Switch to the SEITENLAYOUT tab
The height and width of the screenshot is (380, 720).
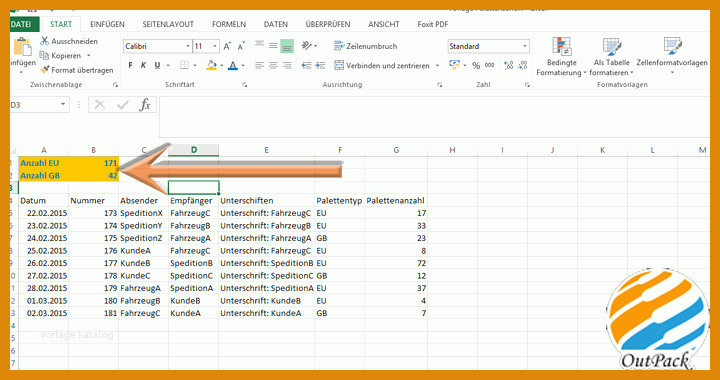pyautogui.click(x=168, y=24)
